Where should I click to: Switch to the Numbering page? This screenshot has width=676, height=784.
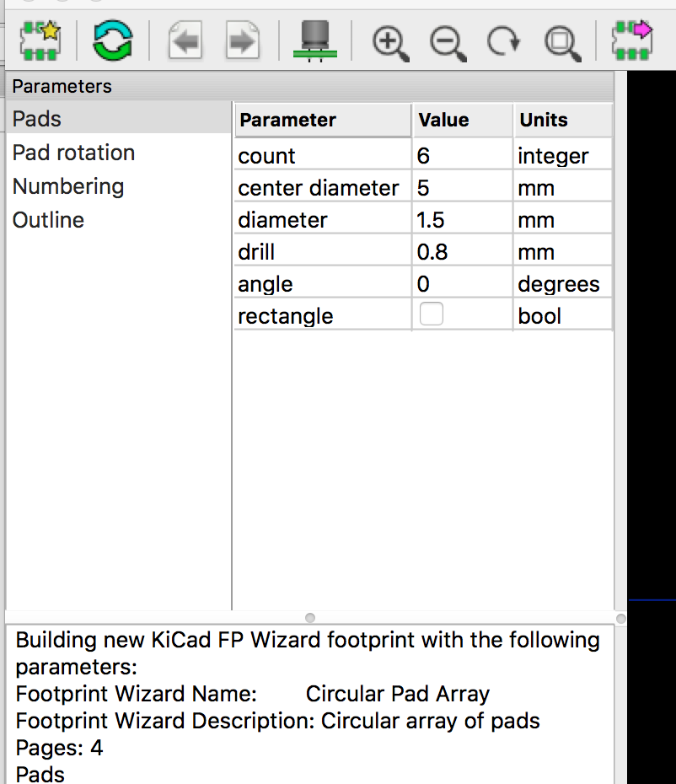68,186
